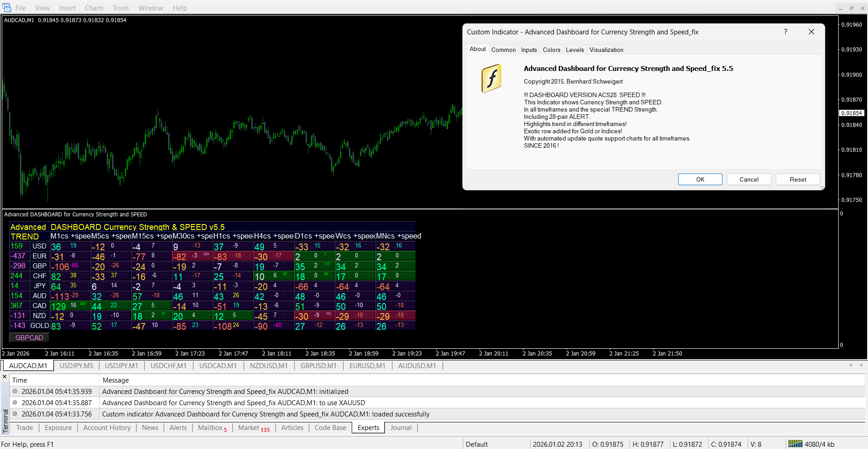This screenshot has width=868, height=449.
Task: Close the Terminal panel with the X
Action: (5, 377)
